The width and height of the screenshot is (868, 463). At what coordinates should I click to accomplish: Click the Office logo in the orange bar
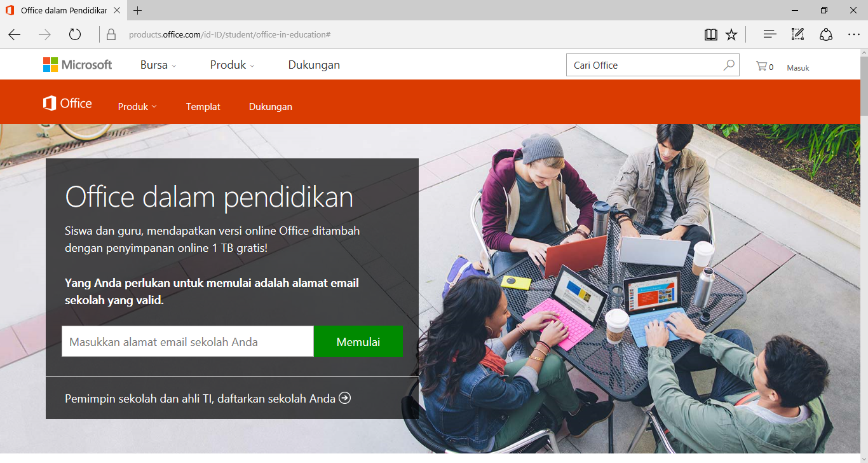67,103
